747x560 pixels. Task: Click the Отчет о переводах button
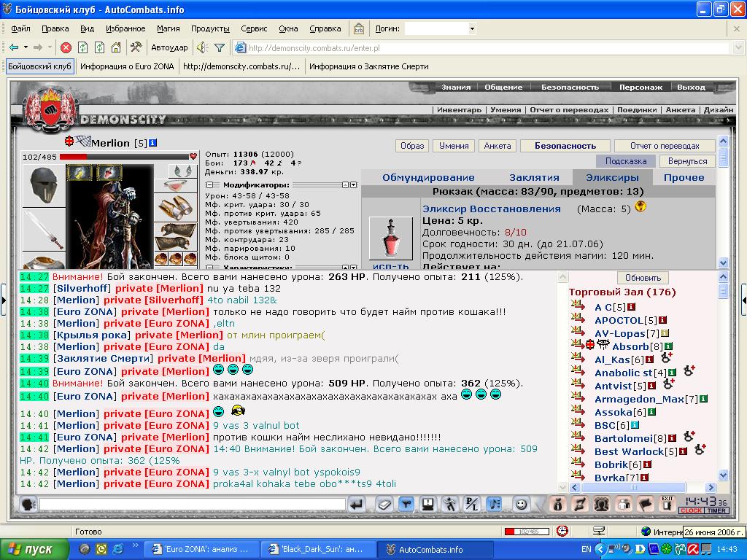pos(665,146)
